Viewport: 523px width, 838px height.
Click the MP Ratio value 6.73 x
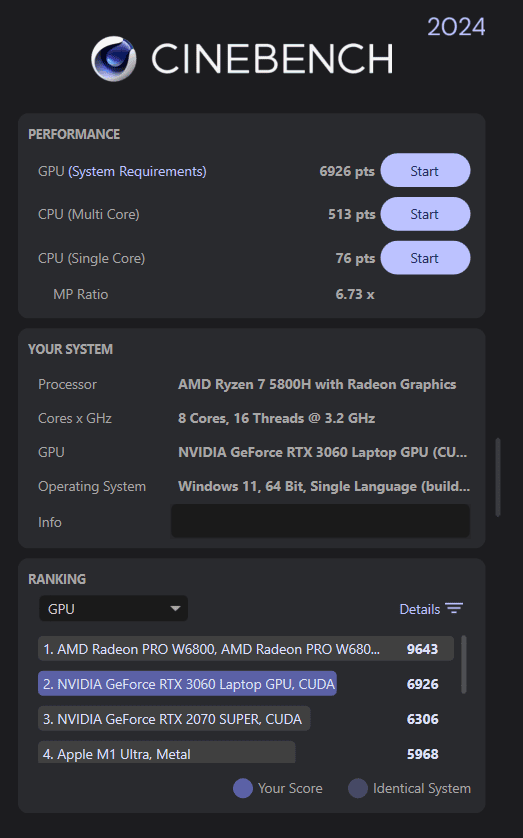[355, 294]
